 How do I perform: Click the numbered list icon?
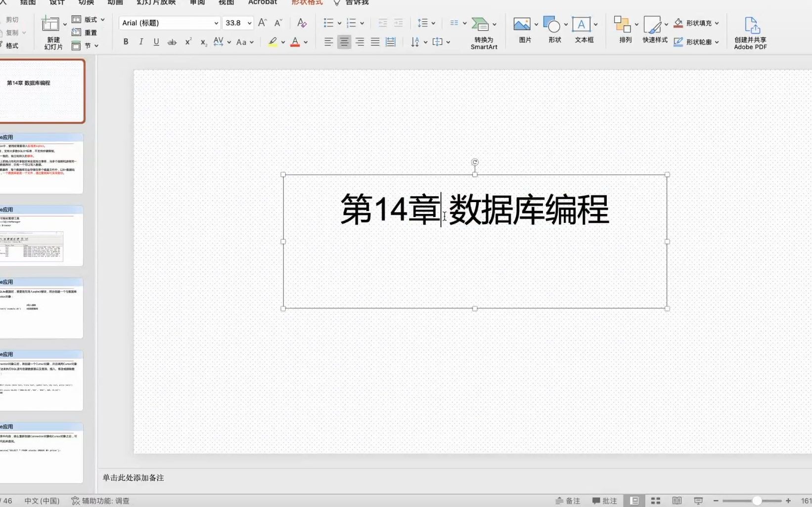click(x=351, y=23)
